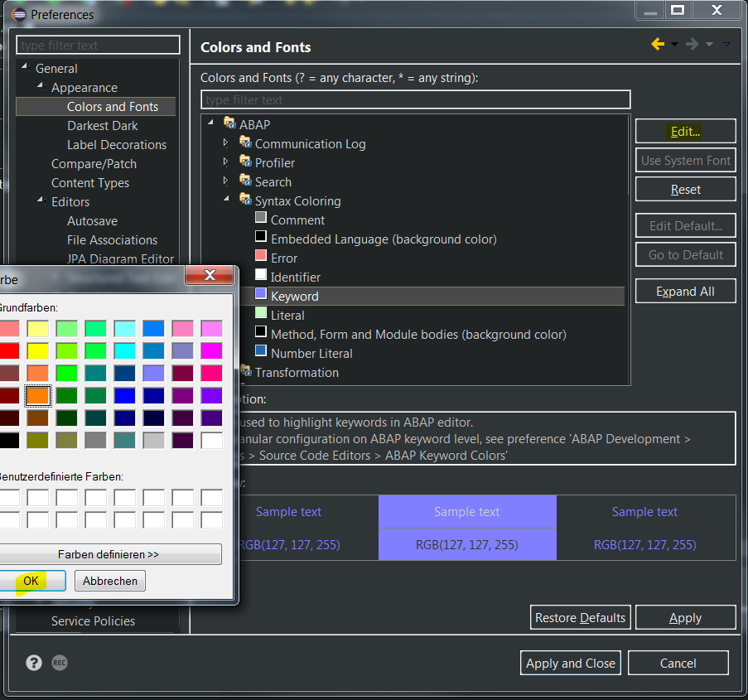Screen dimensions: 748x700
Task: Select the Comment syntax coloring item
Action: click(x=297, y=220)
